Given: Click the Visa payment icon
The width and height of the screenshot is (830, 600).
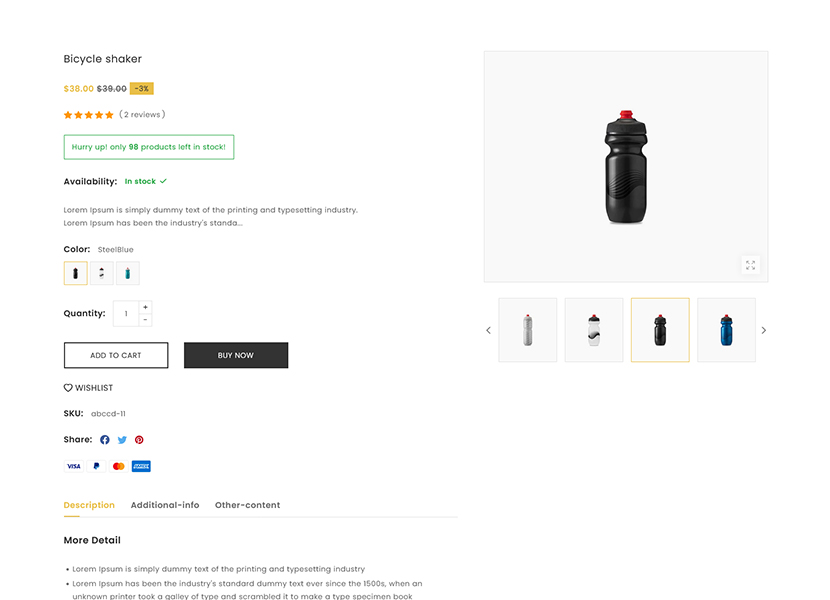Looking at the screenshot, I should [x=73, y=465].
